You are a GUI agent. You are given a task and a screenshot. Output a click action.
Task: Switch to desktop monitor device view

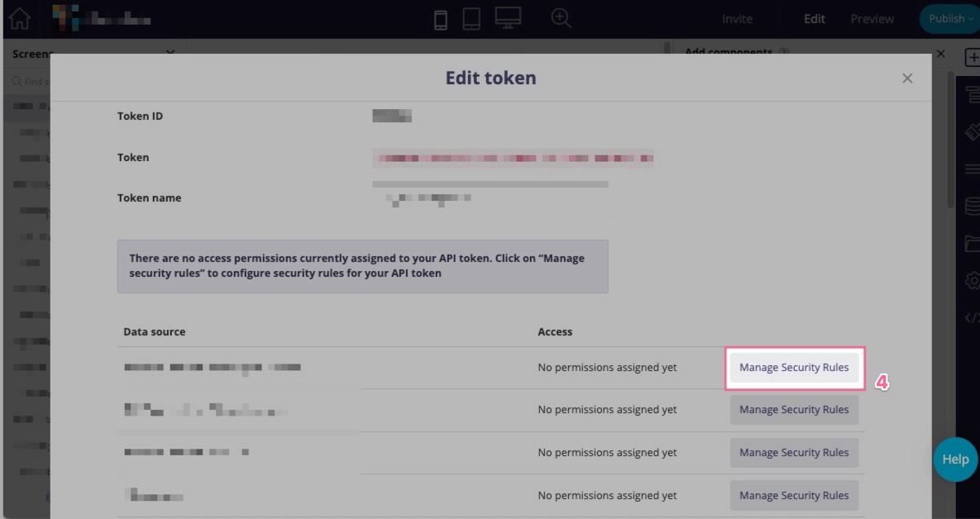pyautogui.click(x=508, y=18)
